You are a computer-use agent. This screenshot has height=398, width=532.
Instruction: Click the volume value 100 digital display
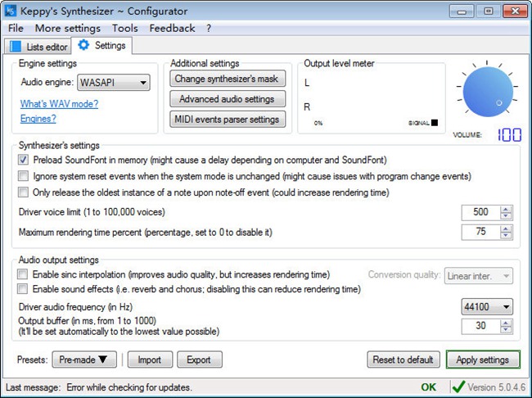pyautogui.click(x=509, y=135)
